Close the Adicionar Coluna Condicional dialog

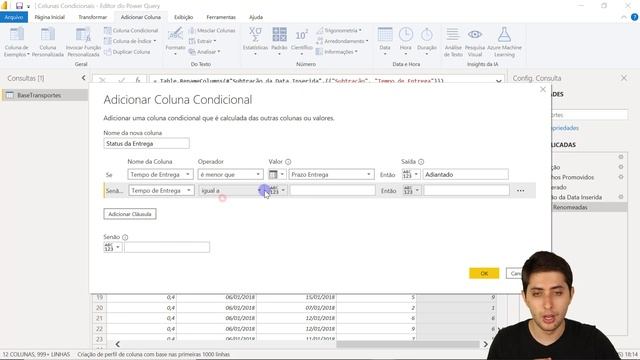[542, 89]
